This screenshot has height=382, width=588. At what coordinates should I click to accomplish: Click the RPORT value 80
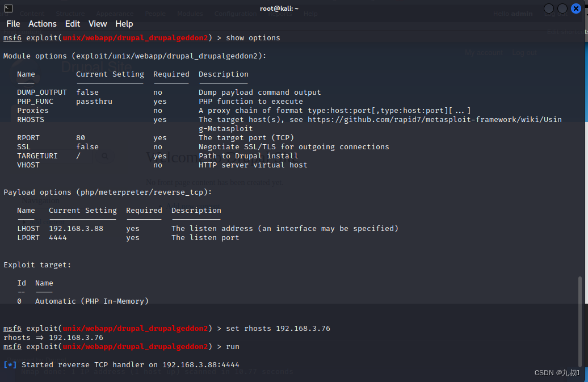click(81, 137)
